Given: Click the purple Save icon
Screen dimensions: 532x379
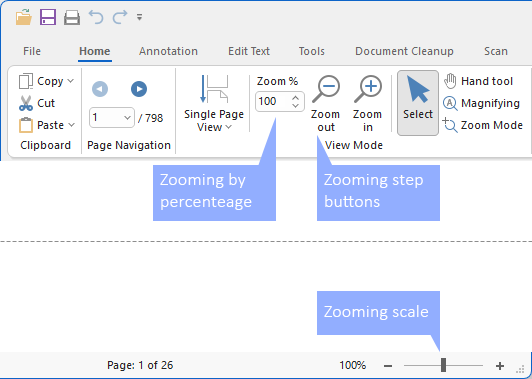Looking at the screenshot, I should 48,17.
